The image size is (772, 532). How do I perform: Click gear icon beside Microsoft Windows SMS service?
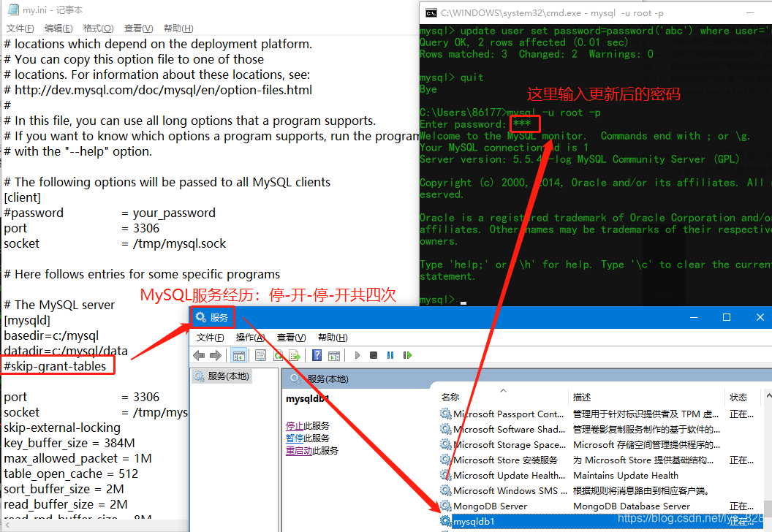(445, 490)
